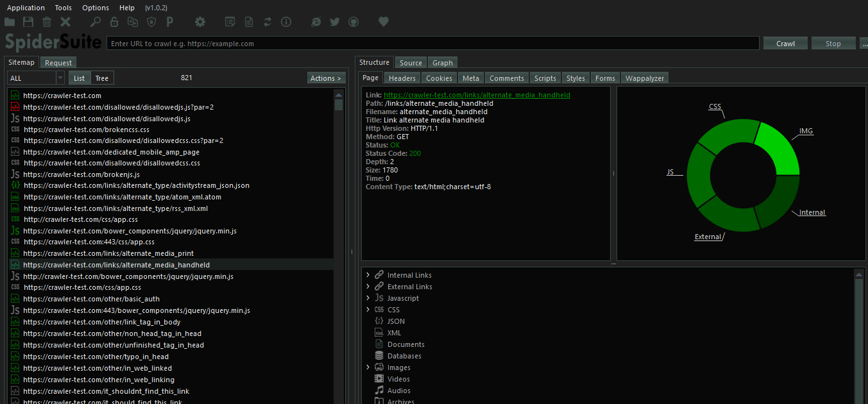
Task: Switch sitemap to List view
Action: coord(79,78)
